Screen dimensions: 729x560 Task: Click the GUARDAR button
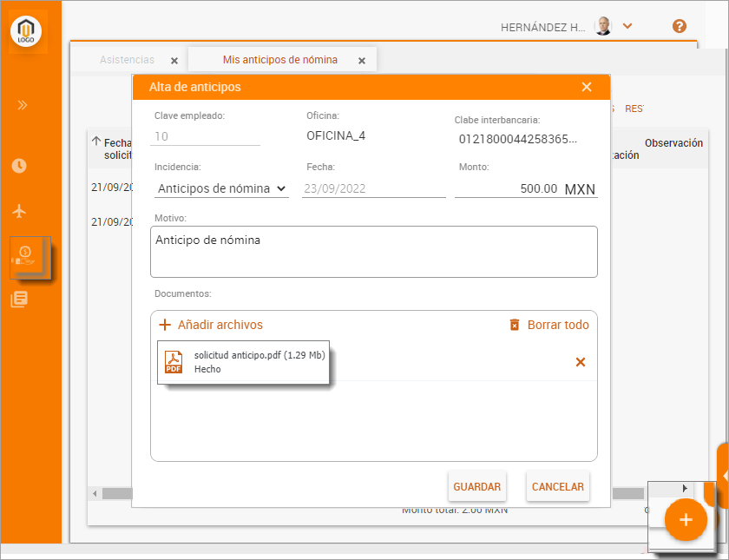[x=476, y=487]
